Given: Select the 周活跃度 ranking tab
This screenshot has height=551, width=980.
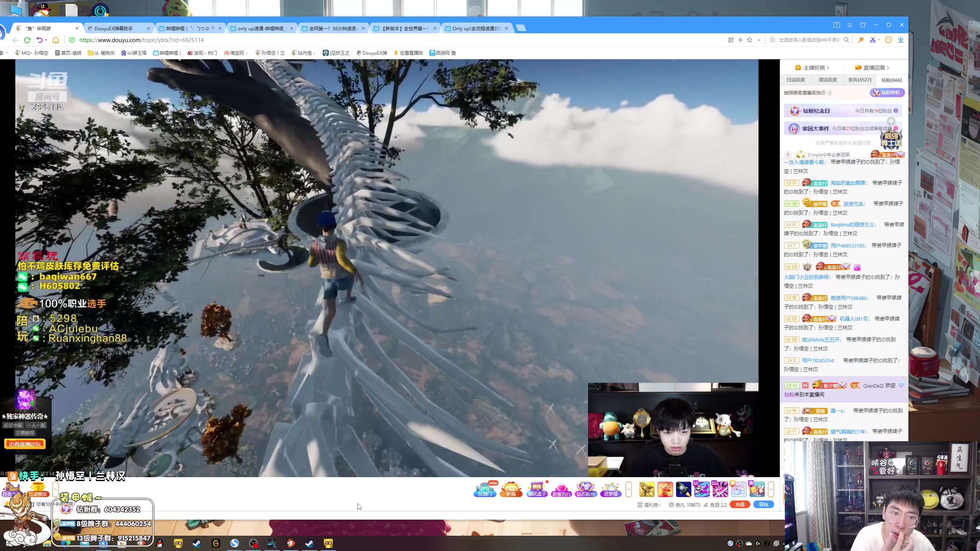Looking at the screenshot, I should pyautogui.click(x=828, y=80).
